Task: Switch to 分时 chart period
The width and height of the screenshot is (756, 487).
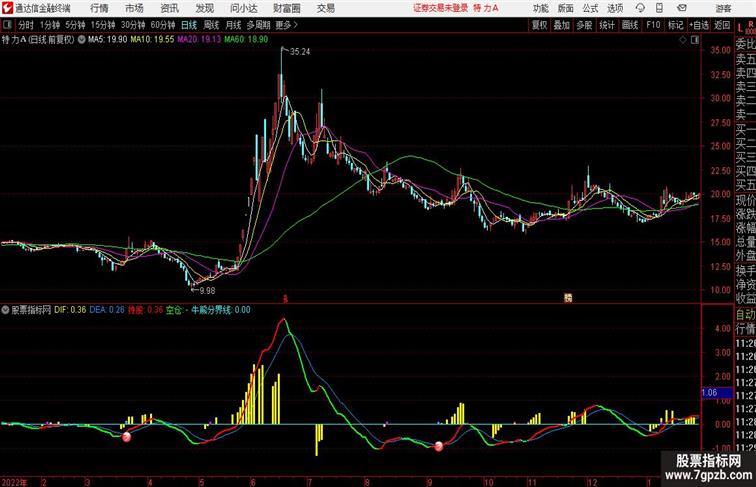Action: [26, 25]
